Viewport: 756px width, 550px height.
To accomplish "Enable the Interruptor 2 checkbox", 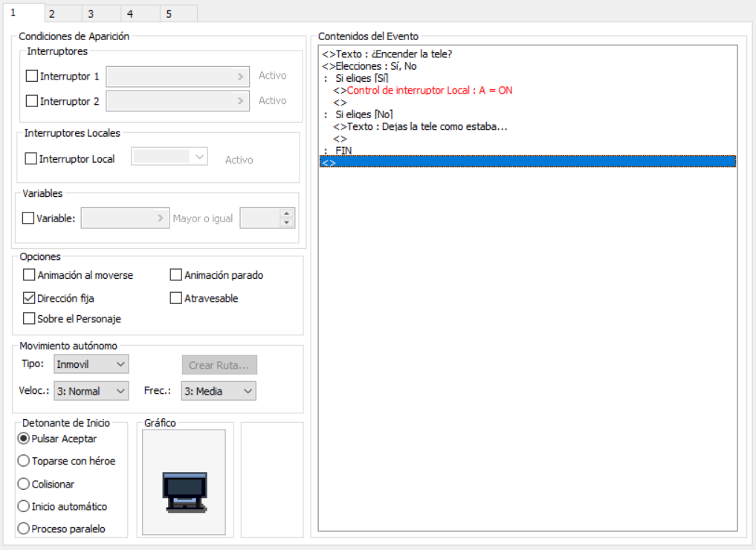I will 32,101.
